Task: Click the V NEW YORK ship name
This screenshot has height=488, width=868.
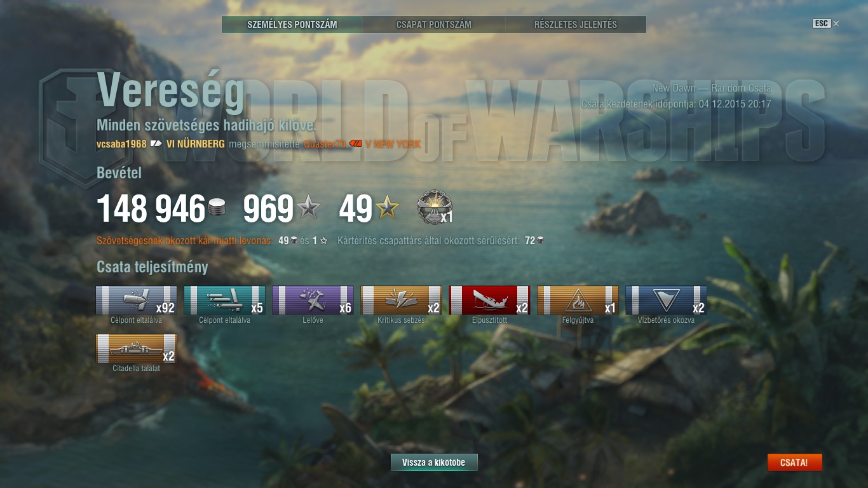Action: point(393,144)
